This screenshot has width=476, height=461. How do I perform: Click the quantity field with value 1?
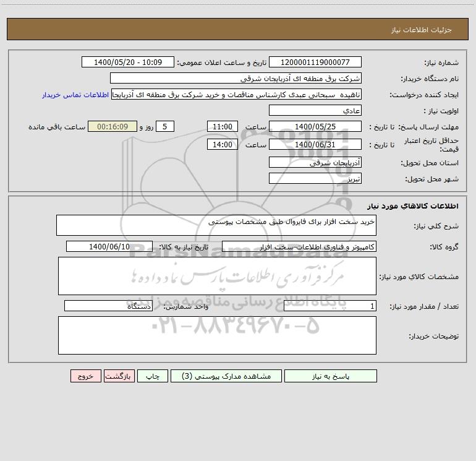click(330, 306)
